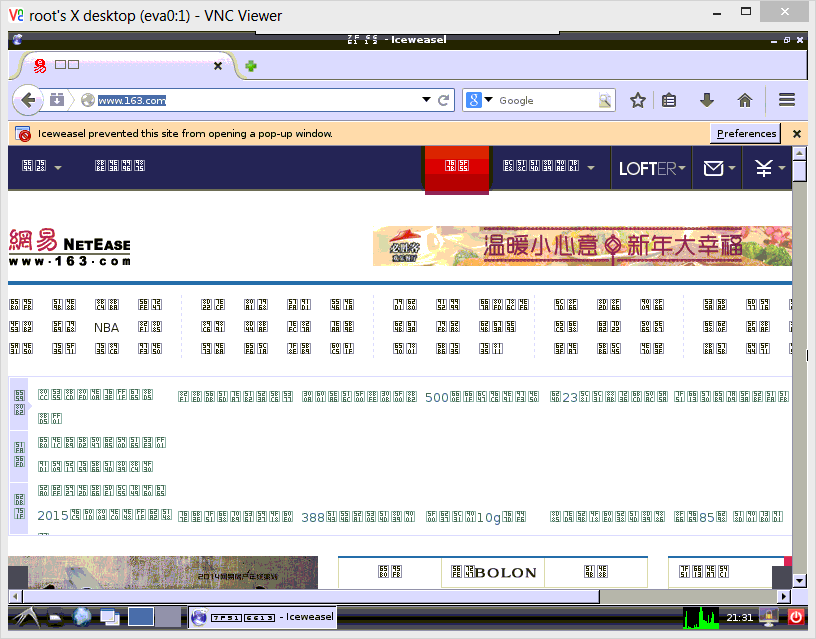Click the red power button in the taskbar
Image resolution: width=816 pixels, height=639 pixels.
coord(796,617)
